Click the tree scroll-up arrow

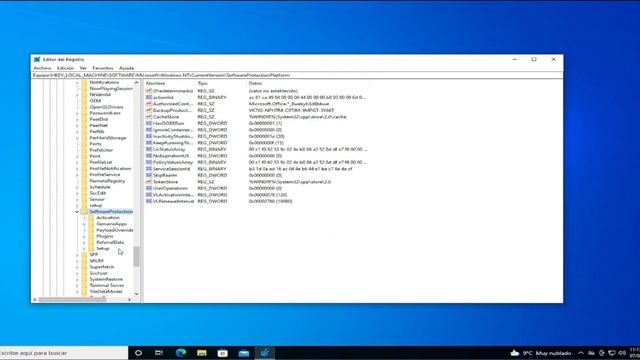click(136, 83)
